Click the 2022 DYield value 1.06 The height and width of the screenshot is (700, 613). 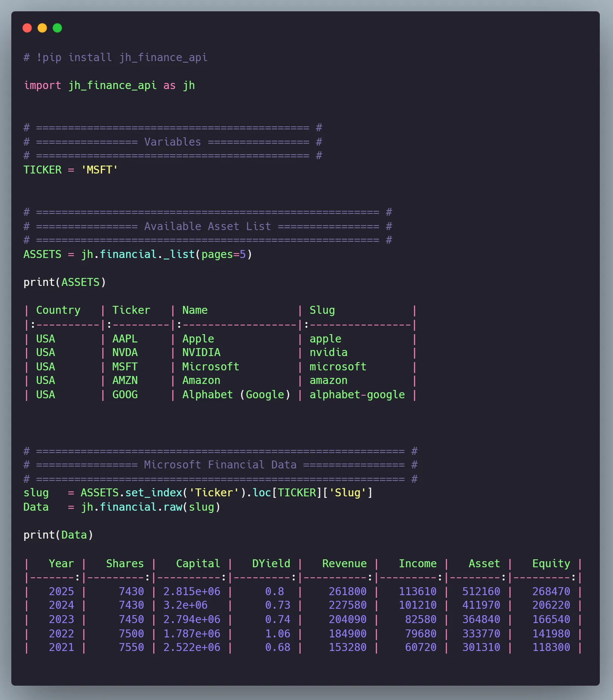pyautogui.click(x=278, y=634)
